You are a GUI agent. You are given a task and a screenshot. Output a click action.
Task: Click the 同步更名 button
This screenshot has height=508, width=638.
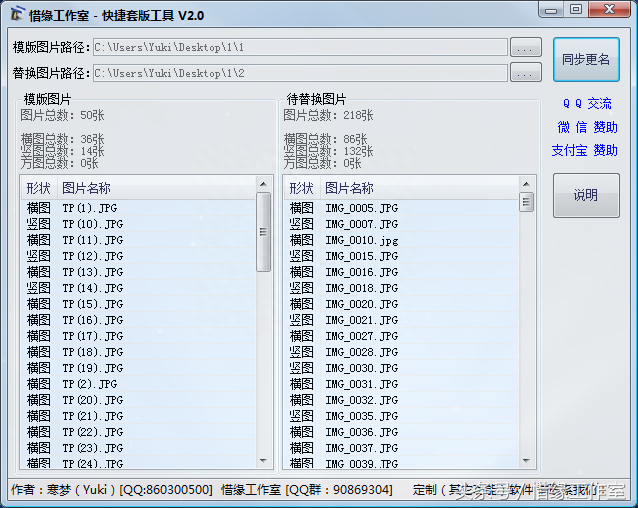(586, 60)
